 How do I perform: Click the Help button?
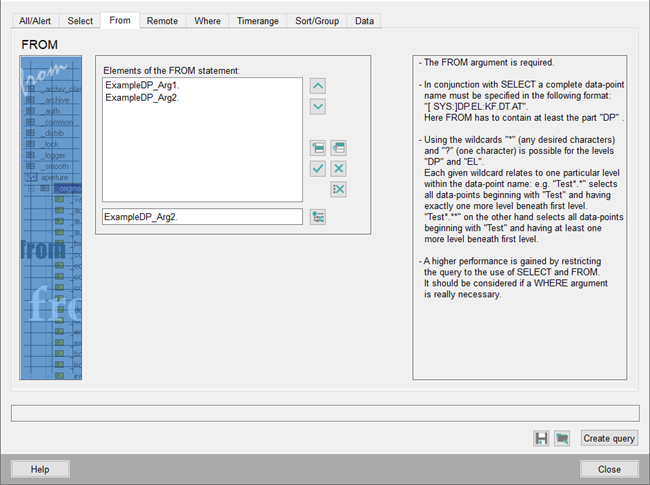(x=40, y=469)
